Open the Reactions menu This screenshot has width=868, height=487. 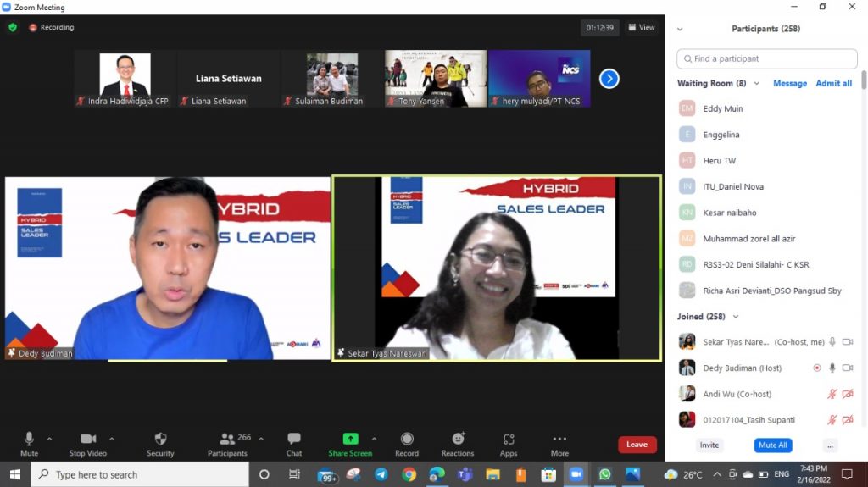[458, 443]
